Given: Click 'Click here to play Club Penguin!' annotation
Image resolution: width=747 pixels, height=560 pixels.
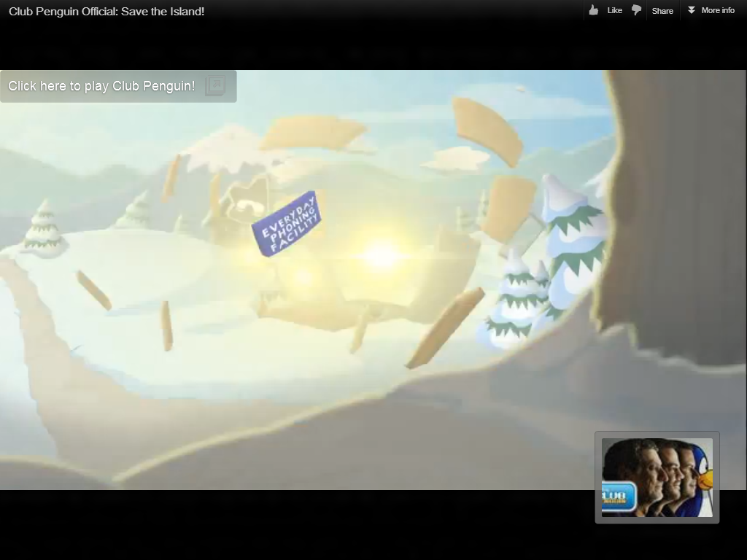Looking at the screenshot, I should (101, 86).
